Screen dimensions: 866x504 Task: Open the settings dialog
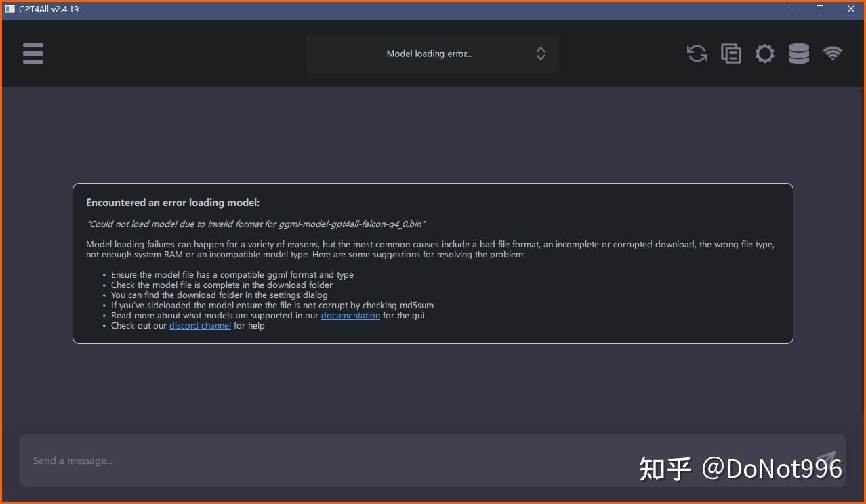(764, 54)
